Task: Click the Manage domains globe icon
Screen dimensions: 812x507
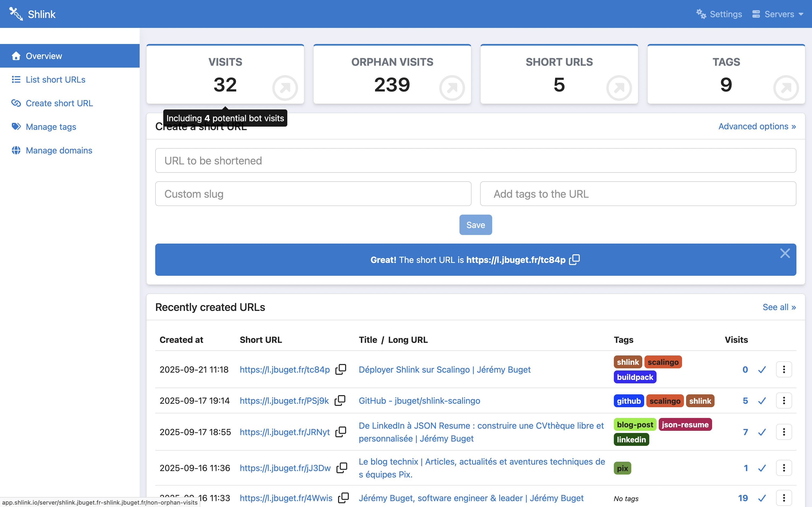Action: pos(16,150)
